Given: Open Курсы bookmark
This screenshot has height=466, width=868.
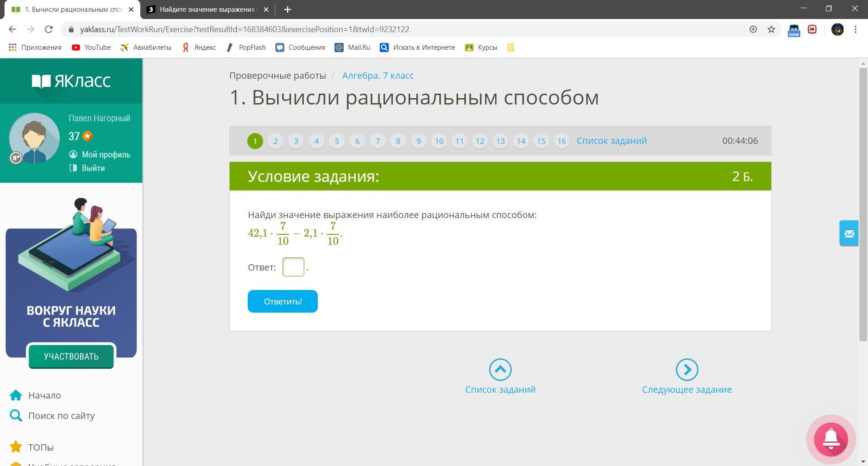Looking at the screenshot, I should tap(481, 48).
